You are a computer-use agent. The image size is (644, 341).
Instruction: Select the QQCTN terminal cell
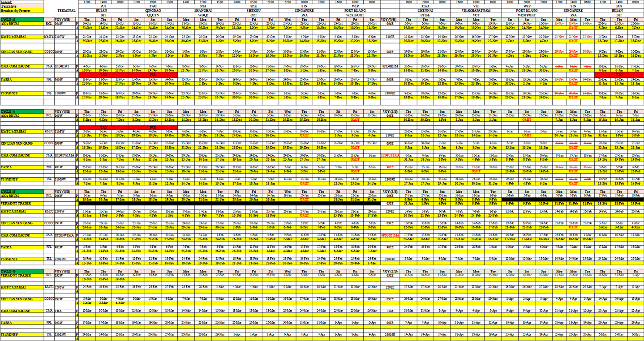(x=153, y=14)
